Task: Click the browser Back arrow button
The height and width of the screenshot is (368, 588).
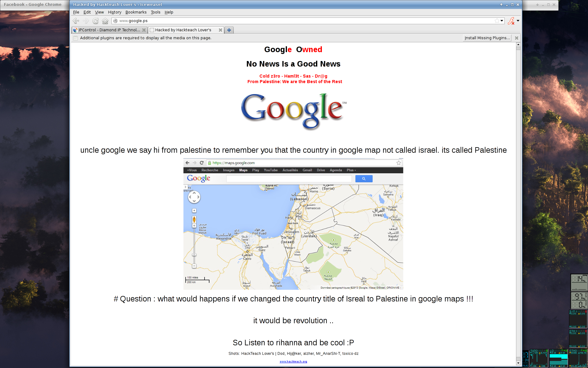Action: pyautogui.click(x=76, y=21)
